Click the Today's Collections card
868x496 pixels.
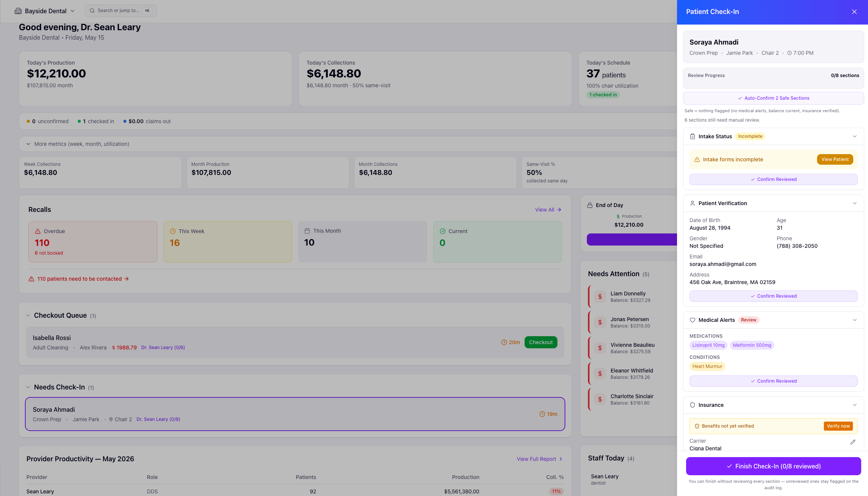(x=435, y=79)
